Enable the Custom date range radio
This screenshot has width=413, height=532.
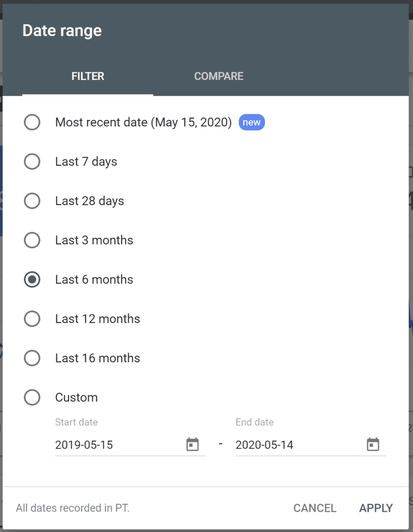pos(32,397)
